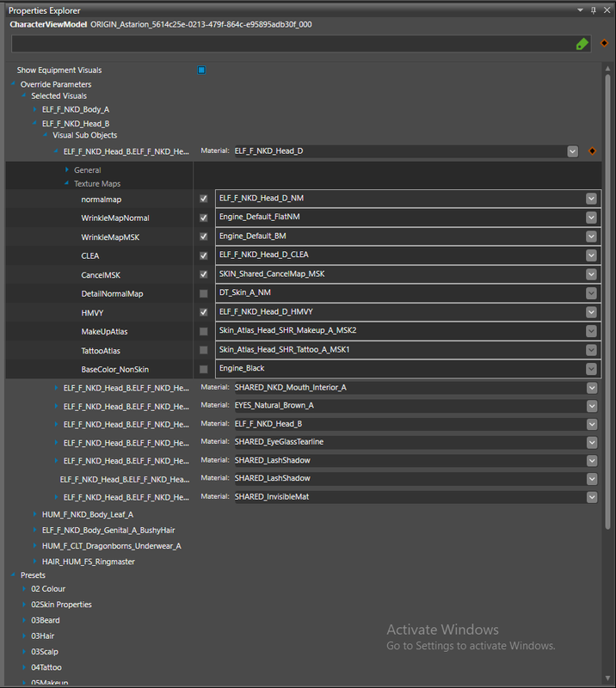Click the green eraser icon in search bar
The image size is (616, 688).
(x=582, y=44)
